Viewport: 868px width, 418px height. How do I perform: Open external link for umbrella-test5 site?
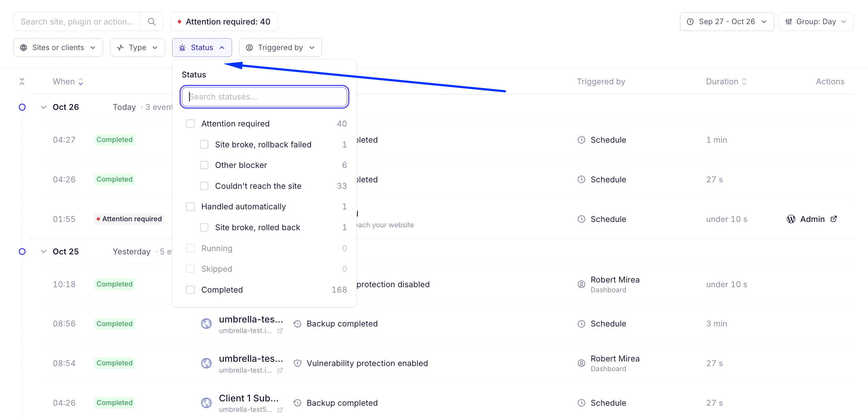[x=280, y=410]
